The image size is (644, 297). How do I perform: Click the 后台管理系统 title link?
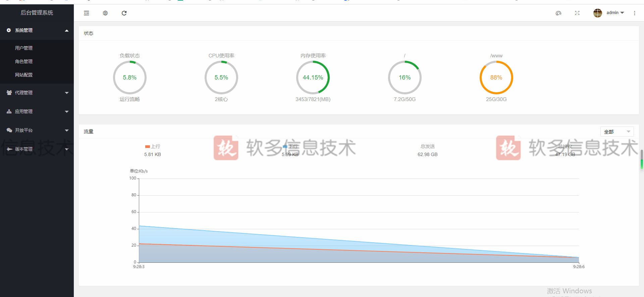37,13
